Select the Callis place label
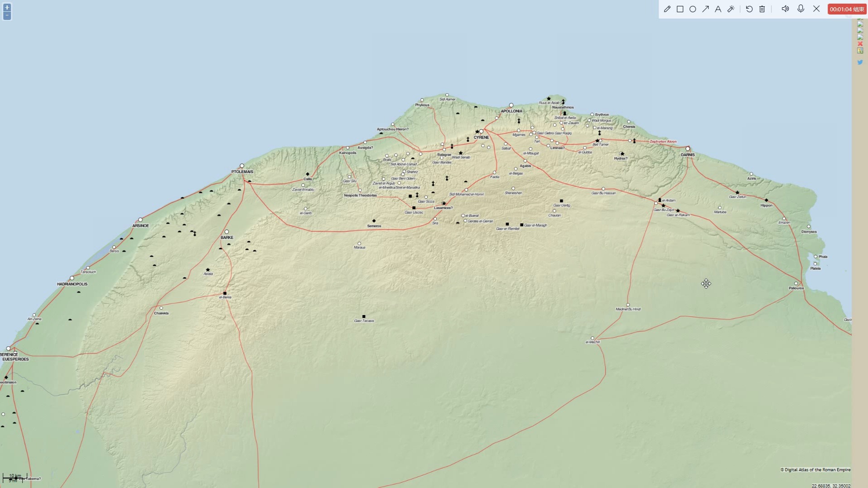868x488 pixels. [x=308, y=179]
